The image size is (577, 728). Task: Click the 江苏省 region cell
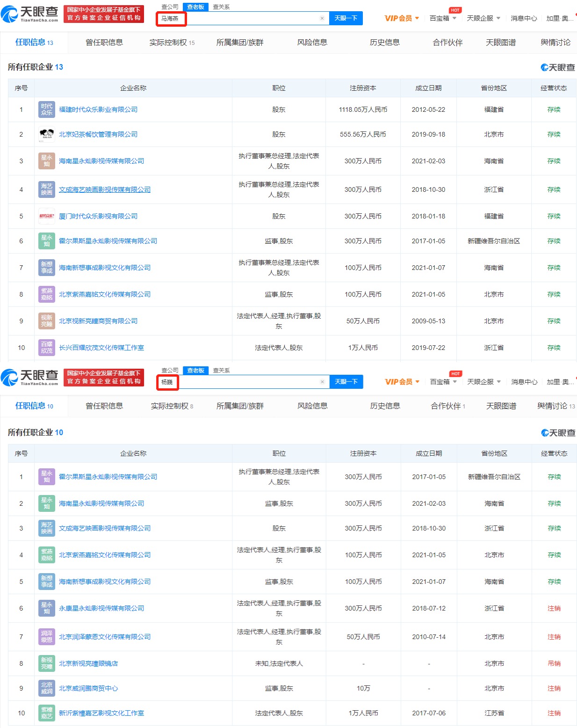pyautogui.click(x=494, y=713)
